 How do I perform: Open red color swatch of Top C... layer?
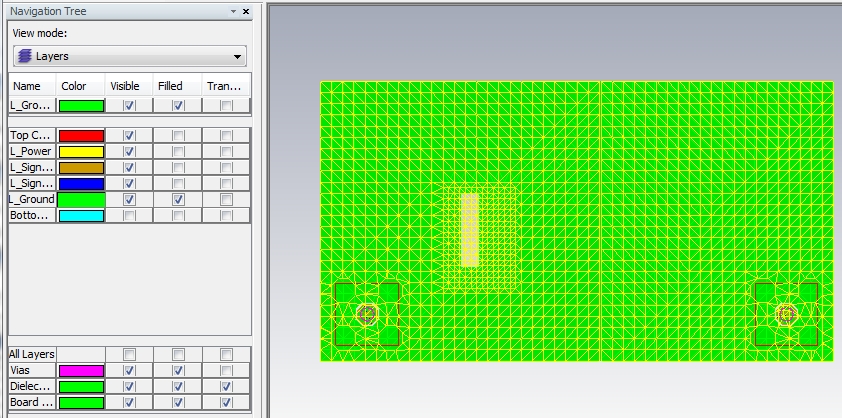point(81,135)
